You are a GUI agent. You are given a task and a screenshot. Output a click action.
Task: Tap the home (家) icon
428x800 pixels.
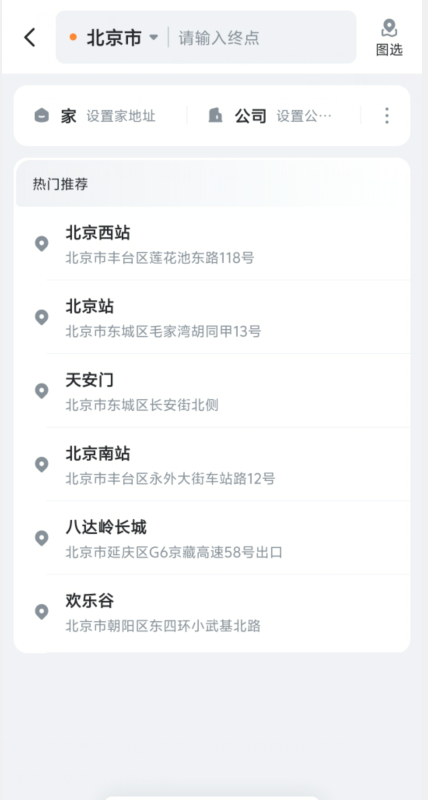[41, 116]
